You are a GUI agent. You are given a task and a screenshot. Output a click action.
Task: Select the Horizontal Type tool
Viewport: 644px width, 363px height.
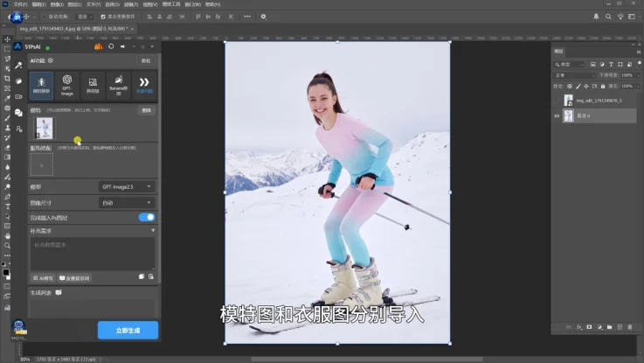pos(7,206)
